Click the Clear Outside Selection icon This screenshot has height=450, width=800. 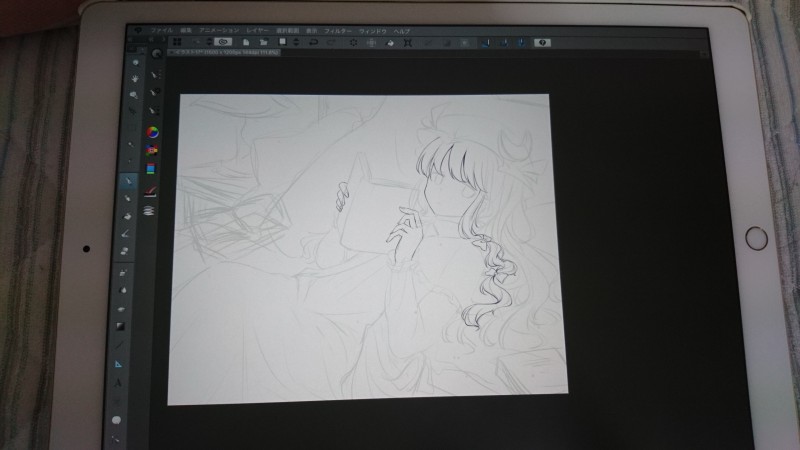click(371, 43)
